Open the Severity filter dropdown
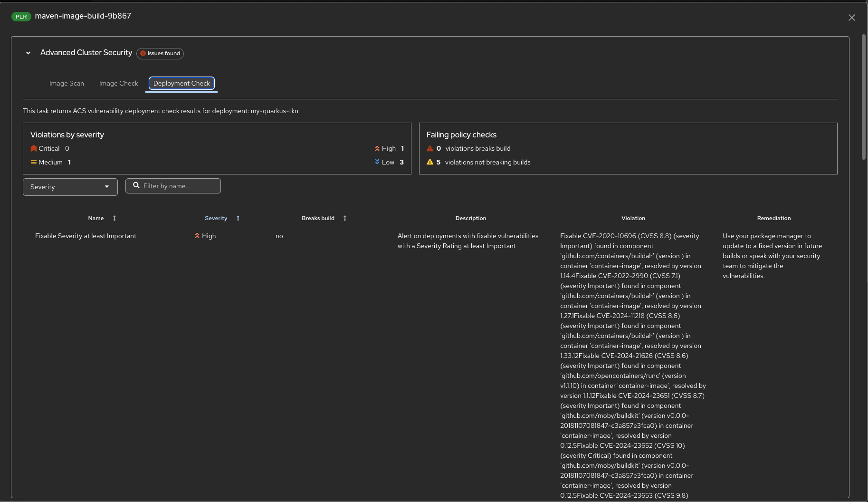 tap(70, 187)
